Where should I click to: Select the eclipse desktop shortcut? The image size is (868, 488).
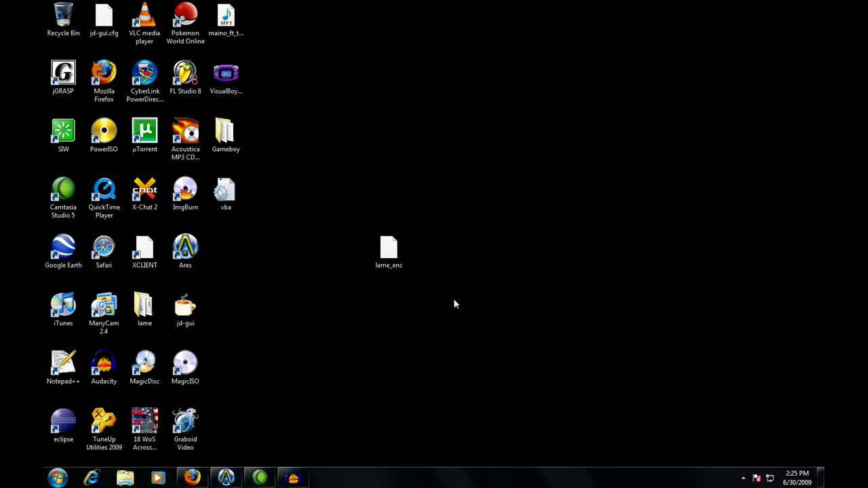click(63, 427)
